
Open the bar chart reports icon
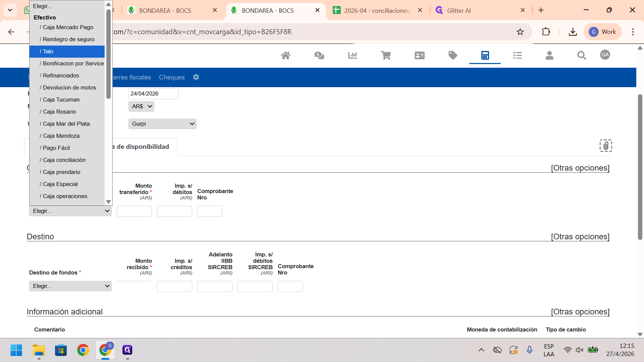tap(353, 55)
